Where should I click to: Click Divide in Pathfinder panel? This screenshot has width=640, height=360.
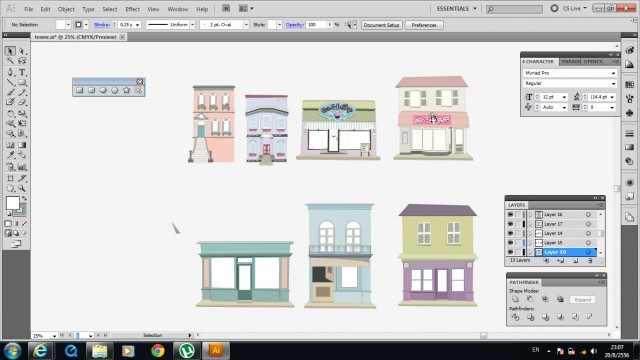tap(516, 317)
